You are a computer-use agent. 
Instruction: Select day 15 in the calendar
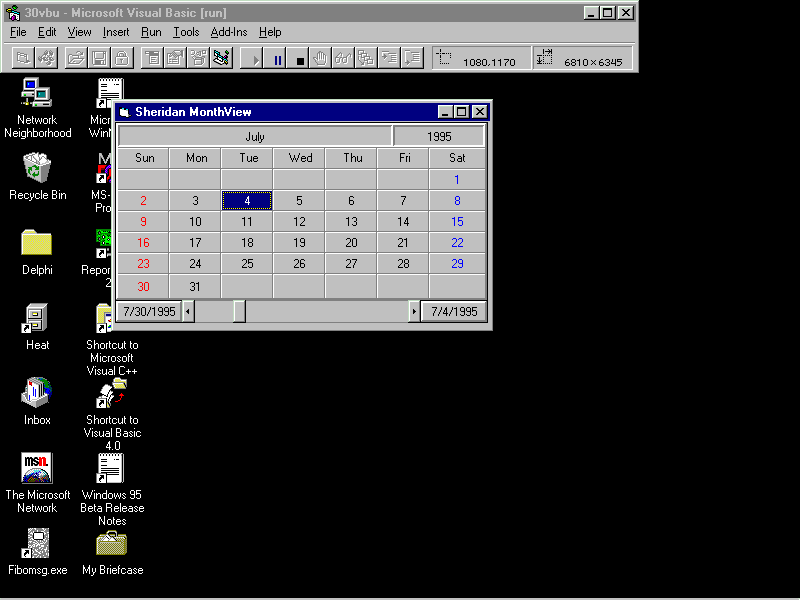(x=457, y=222)
